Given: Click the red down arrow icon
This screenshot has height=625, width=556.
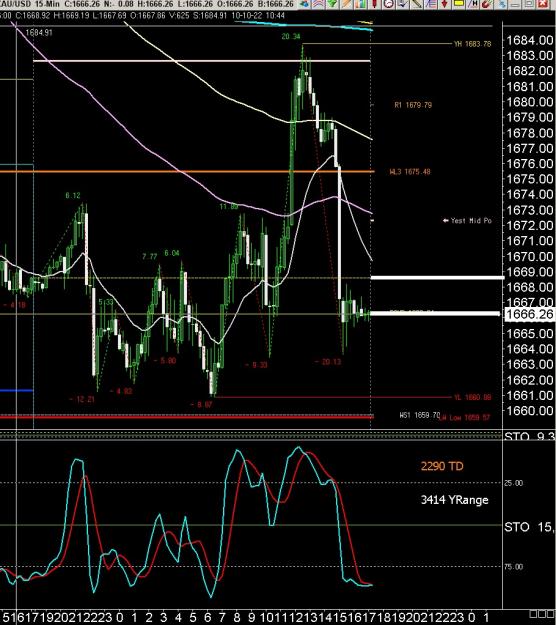Looking at the screenshot, I should [x=444, y=4].
